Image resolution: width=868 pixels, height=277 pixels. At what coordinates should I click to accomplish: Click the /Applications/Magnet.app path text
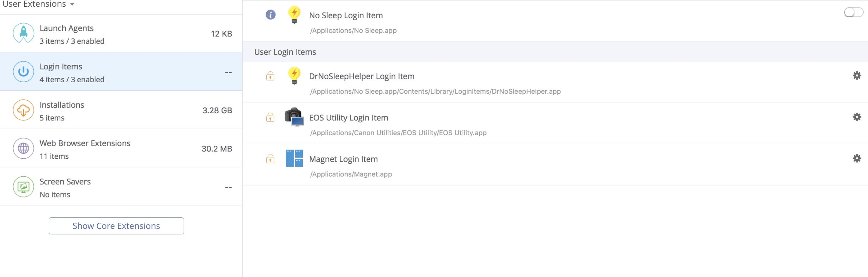[x=351, y=174]
